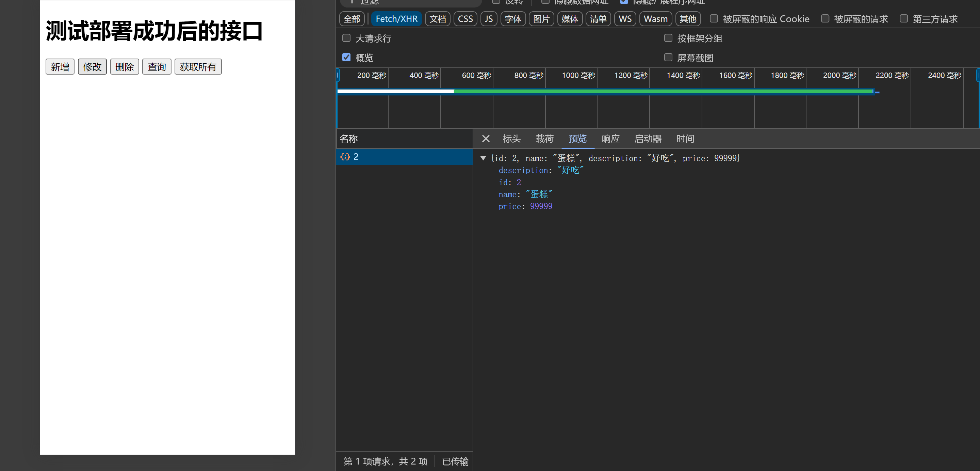980x471 pixels.
Task: Open the 响应 response tab
Action: pyautogui.click(x=610, y=139)
